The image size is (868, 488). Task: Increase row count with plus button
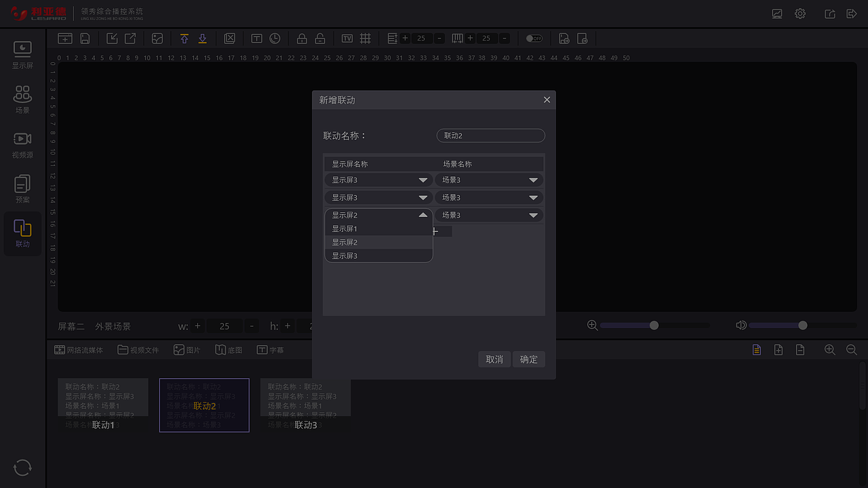[405, 39]
